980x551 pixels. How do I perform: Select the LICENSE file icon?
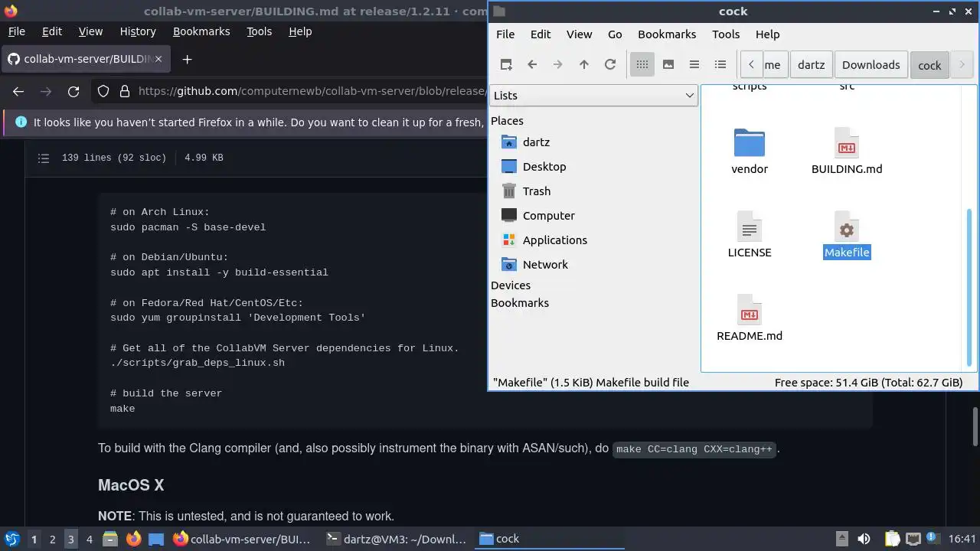[750, 227]
